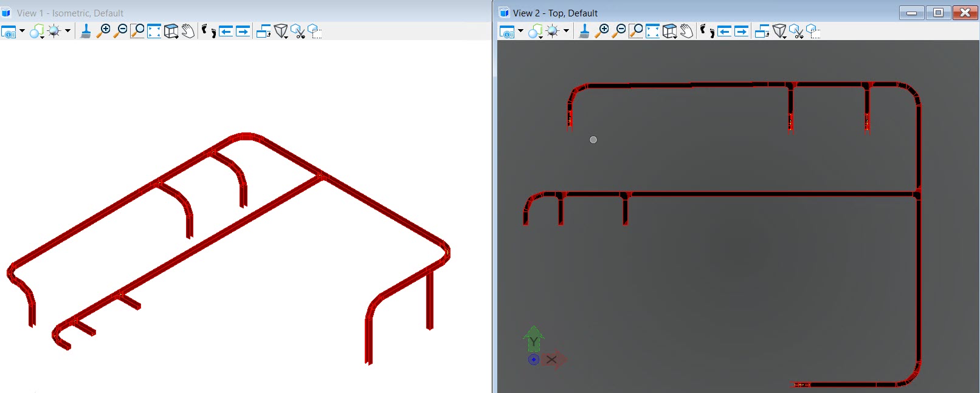
Task: Close the View 2 window
Action: pyautogui.click(x=965, y=13)
